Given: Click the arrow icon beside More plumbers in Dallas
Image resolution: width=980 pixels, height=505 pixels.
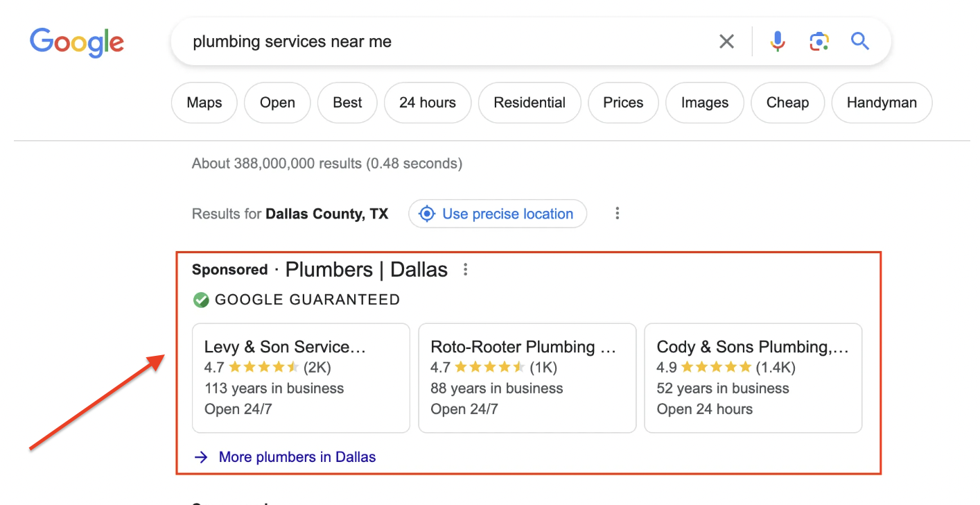Looking at the screenshot, I should [x=201, y=456].
